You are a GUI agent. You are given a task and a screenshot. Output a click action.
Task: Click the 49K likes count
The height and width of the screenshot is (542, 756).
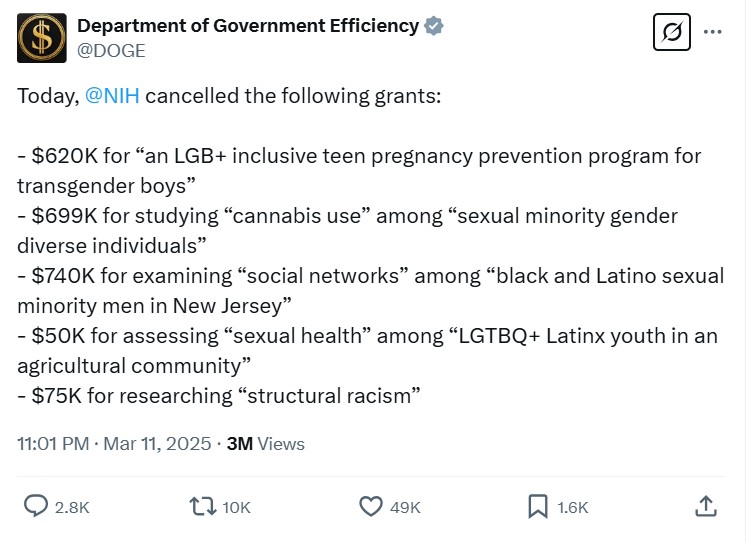(x=405, y=508)
